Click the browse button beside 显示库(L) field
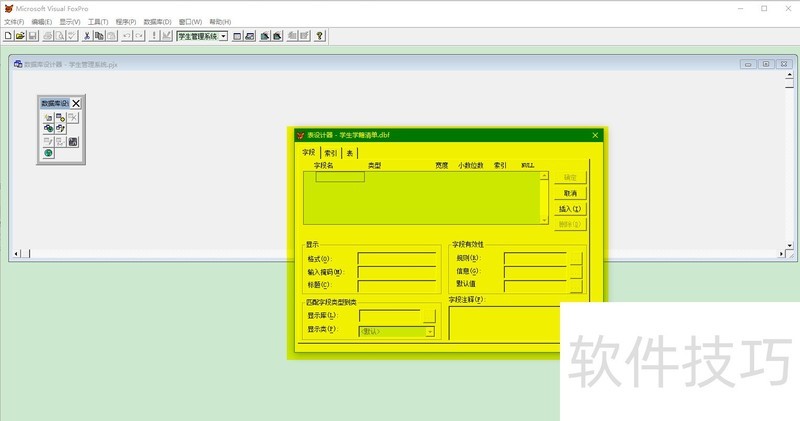 (429, 316)
